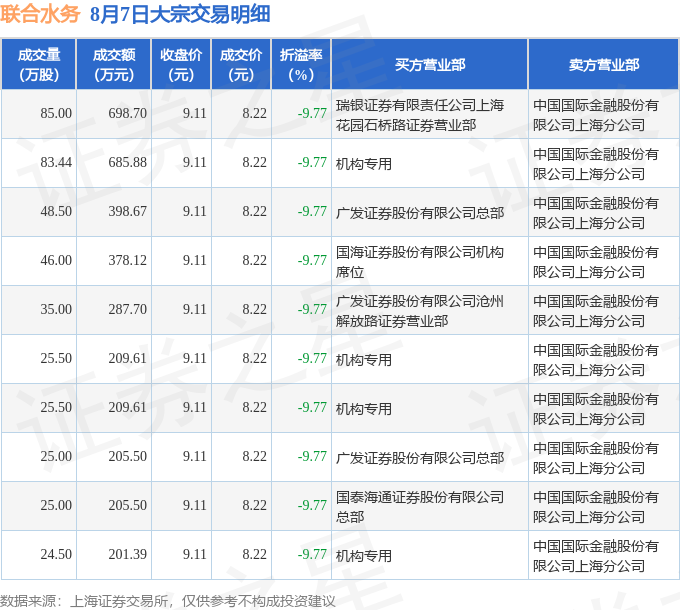Click the 折溢率(%) column header

pyautogui.click(x=301, y=65)
